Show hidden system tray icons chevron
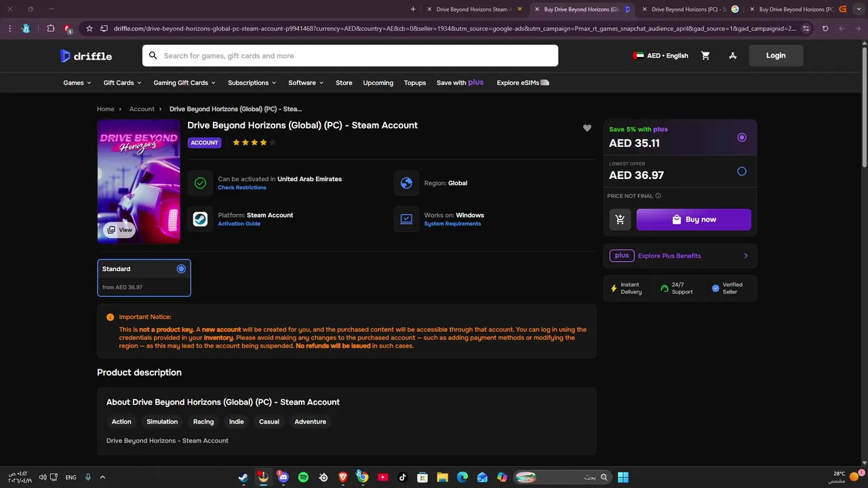The height and width of the screenshot is (488, 868). coord(102,477)
